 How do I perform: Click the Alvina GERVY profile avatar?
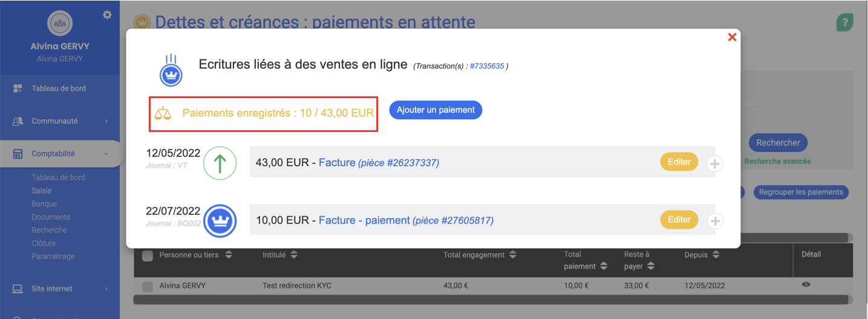pos(60,24)
